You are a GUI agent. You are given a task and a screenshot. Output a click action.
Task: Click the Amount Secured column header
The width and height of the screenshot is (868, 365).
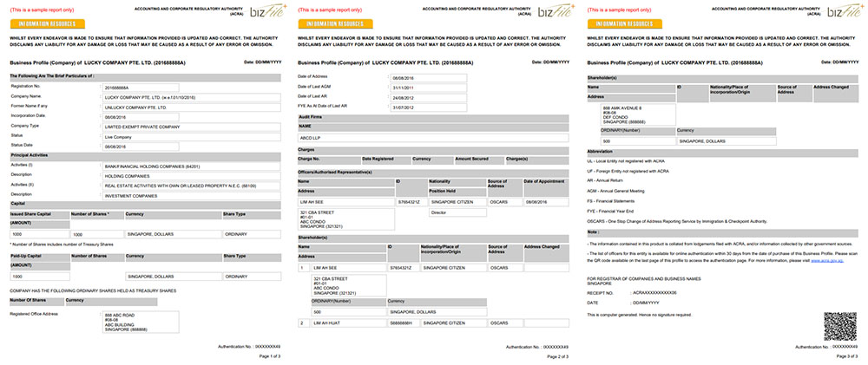point(478,160)
